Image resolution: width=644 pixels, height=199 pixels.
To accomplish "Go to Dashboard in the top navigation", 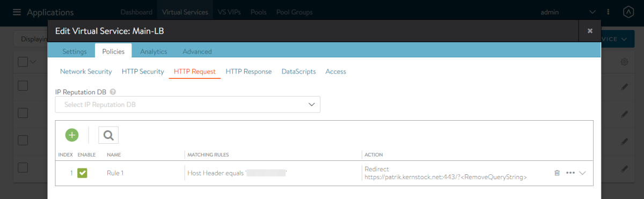I will tap(136, 12).
